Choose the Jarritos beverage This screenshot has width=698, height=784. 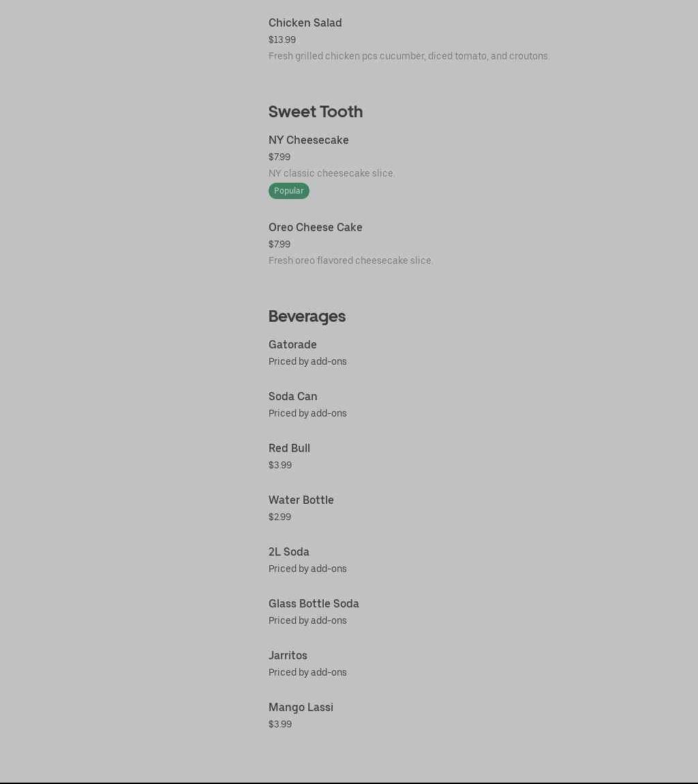pos(288,656)
